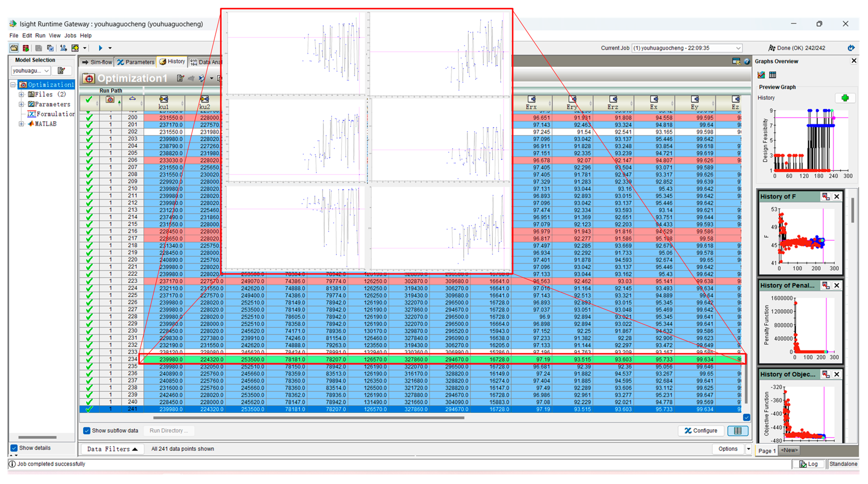868x484 pixels.
Task: Click the blue refresh arrow next to Done status
Action: (851, 48)
